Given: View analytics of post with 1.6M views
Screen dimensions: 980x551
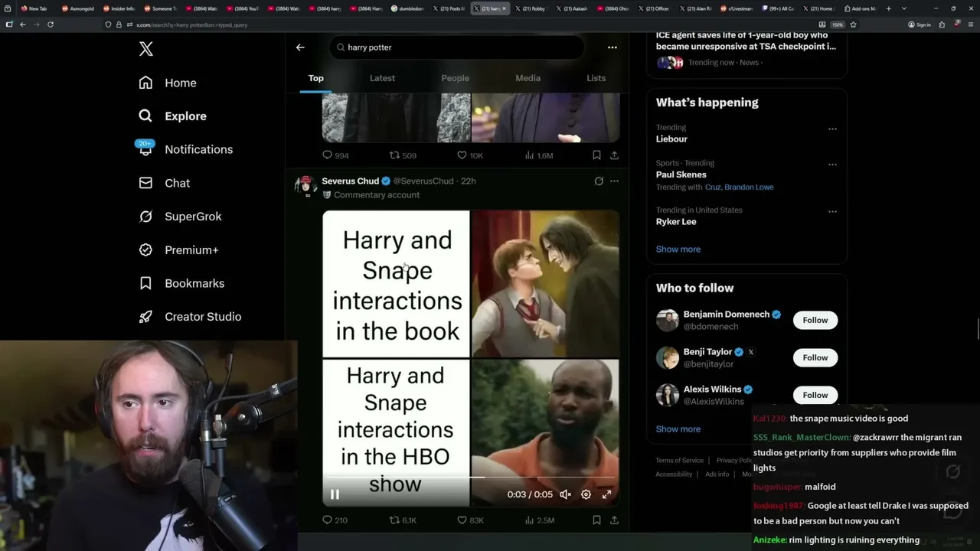Looking at the screenshot, I should (x=538, y=155).
